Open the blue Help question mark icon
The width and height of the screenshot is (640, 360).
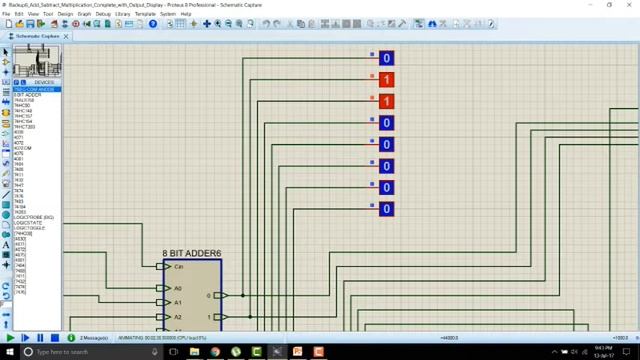153,24
